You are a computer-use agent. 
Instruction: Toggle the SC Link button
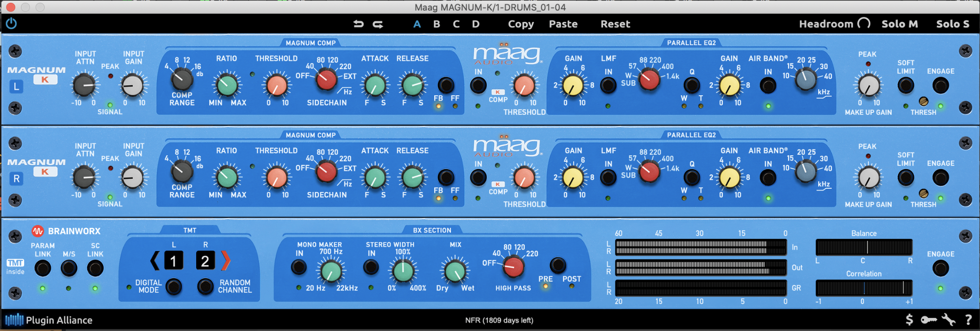click(x=95, y=268)
